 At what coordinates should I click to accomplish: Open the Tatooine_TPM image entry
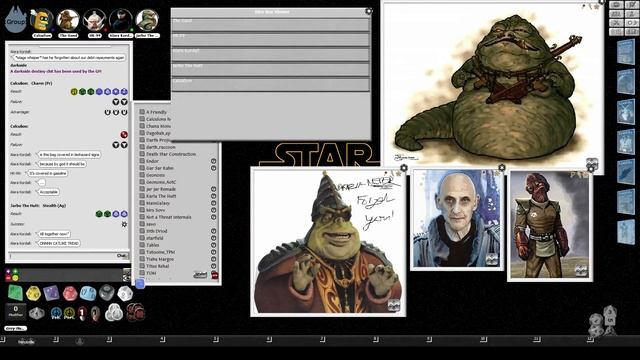[x=160, y=252]
